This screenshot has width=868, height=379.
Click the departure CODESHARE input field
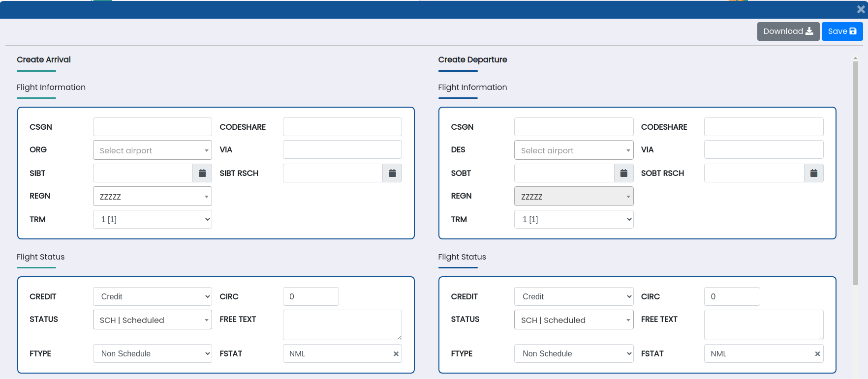coord(763,127)
